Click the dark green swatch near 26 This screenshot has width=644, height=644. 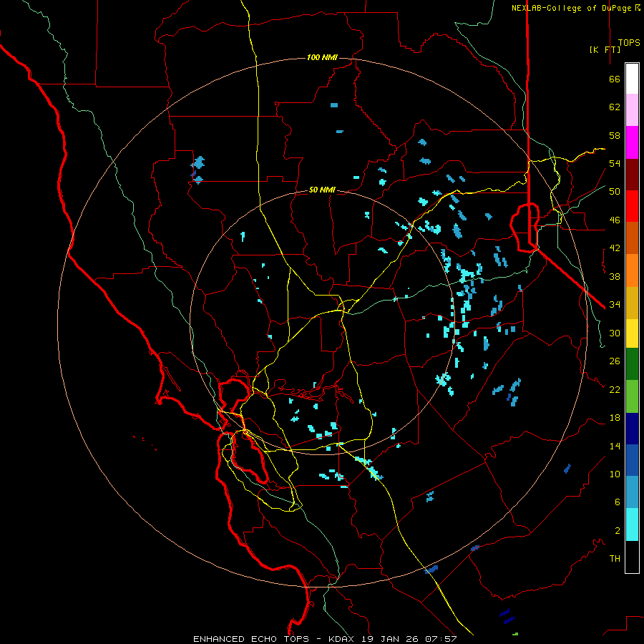pos(632,364)
